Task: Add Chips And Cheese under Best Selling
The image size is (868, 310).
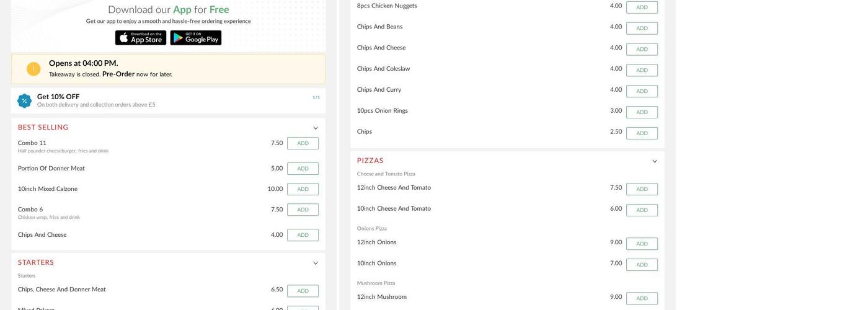Action: [x=303, y=235]
